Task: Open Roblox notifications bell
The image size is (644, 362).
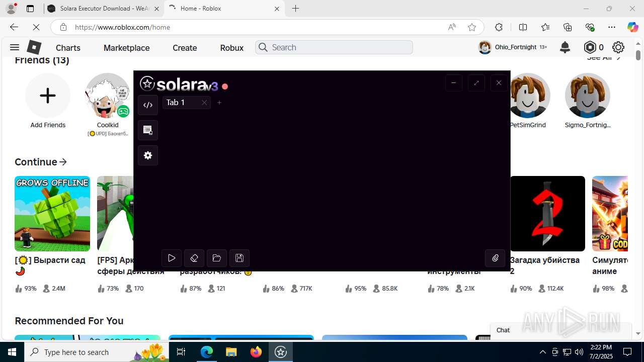Action: 565,47
